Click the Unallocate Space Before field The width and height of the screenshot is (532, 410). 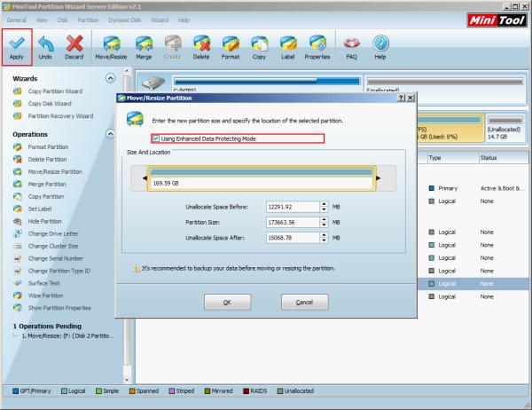[x=293, y=207]
